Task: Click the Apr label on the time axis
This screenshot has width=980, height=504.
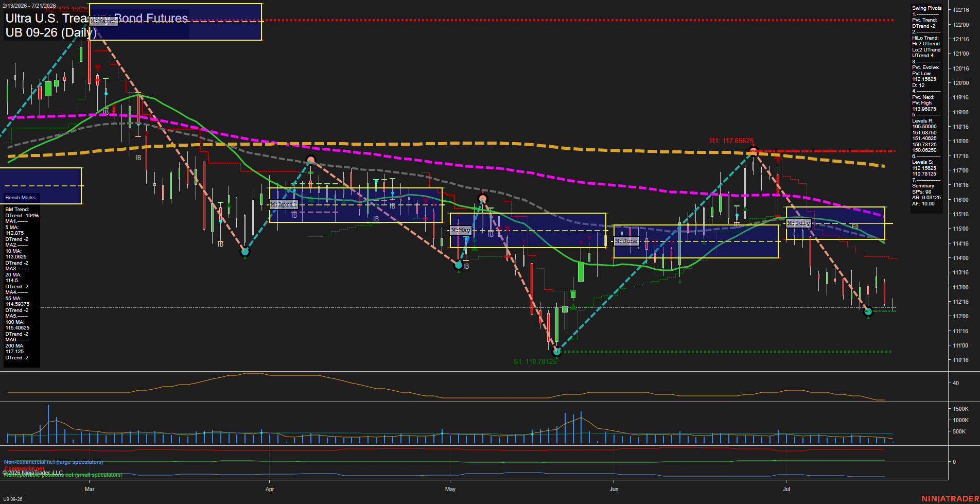Action: pyautogui.click(x=270, y=489)
